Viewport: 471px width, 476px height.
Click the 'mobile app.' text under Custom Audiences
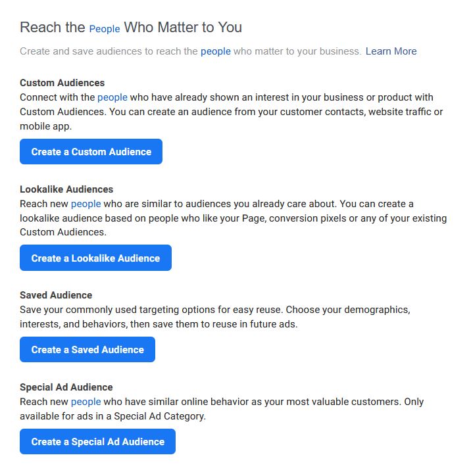point(46,126)
